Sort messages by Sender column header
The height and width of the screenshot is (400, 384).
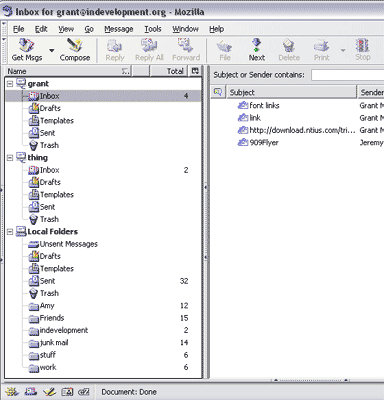tap(371, 92)
